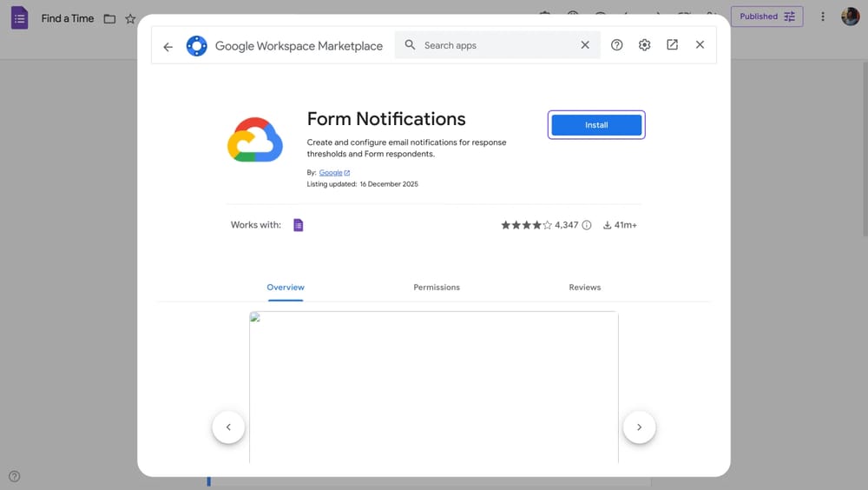Open the Marketplace help icon
Viewport: 868px width, 490px height.
coord(616,45)
